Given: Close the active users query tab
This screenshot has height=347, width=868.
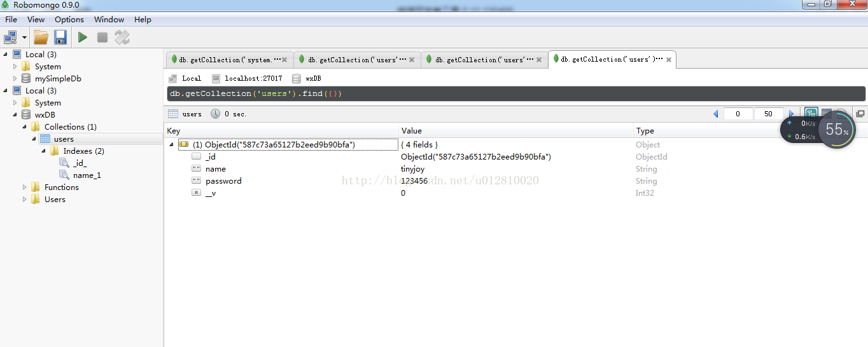Looking at the screenshot, I should pos(668,59).
